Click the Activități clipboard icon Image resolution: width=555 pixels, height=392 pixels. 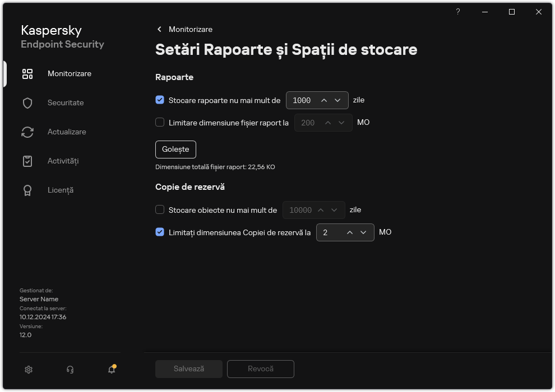point(27,161)
